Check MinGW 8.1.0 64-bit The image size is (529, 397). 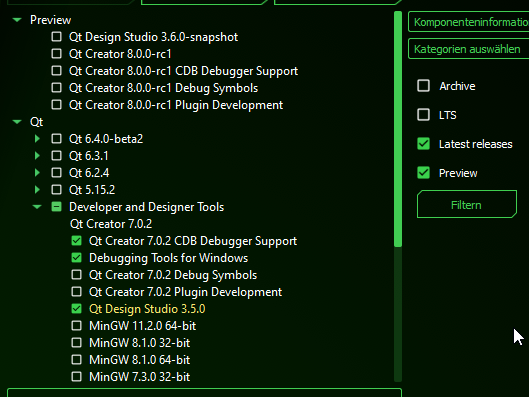[x=77, y=360]
